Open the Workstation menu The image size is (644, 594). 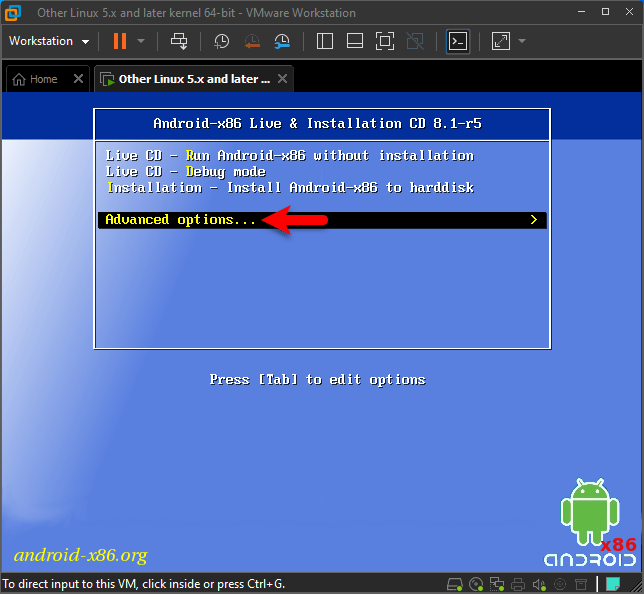pyautogui.click(x=49, y=41)
